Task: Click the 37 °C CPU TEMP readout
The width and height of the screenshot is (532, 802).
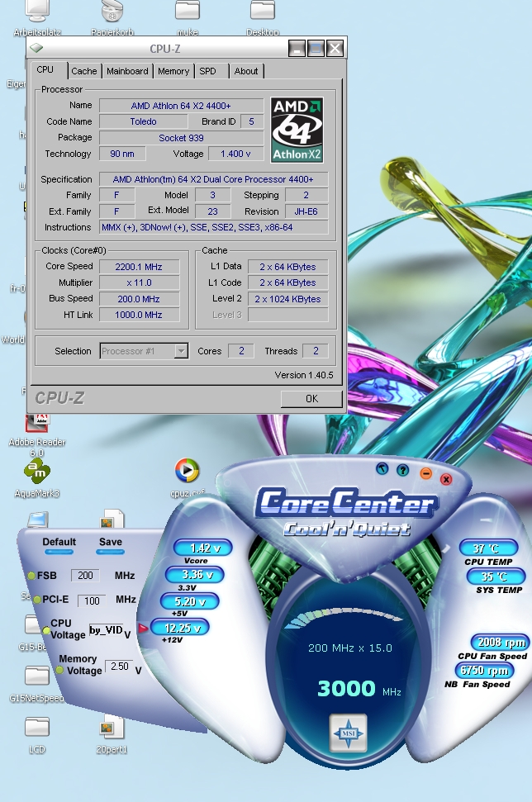Action: pos(488,548)
